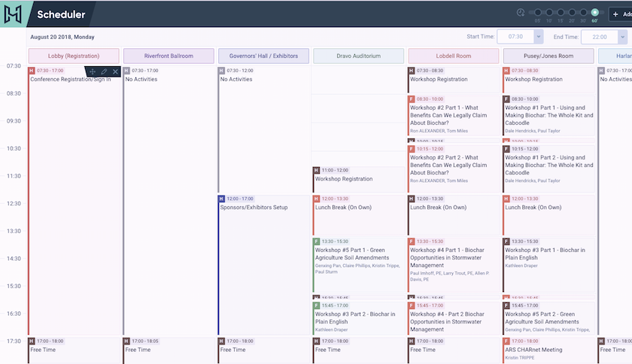Open the Lobdell Room column header
The width and height of the screenshot is (632, 364).
[x=453, y=56]
